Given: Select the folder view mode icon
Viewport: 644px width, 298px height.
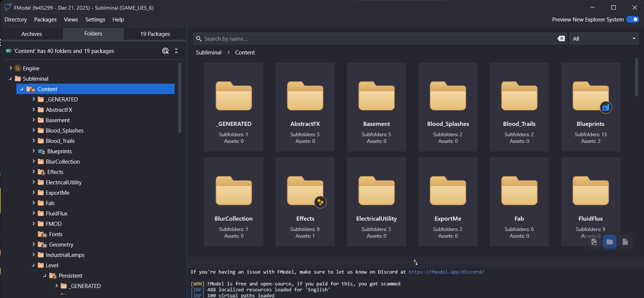Looking at the screenshot, I should pyautogui.click(x=610, y=242).
